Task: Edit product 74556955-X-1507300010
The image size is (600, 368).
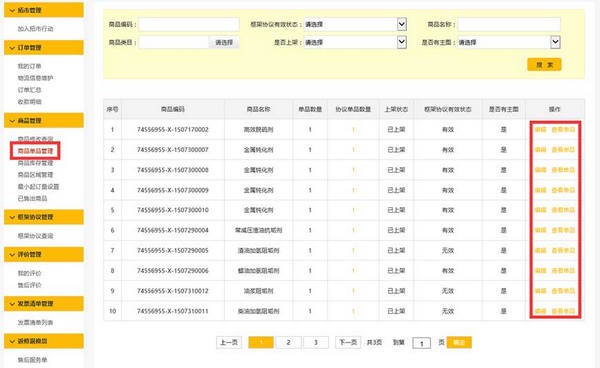Action: coord(540,210)
